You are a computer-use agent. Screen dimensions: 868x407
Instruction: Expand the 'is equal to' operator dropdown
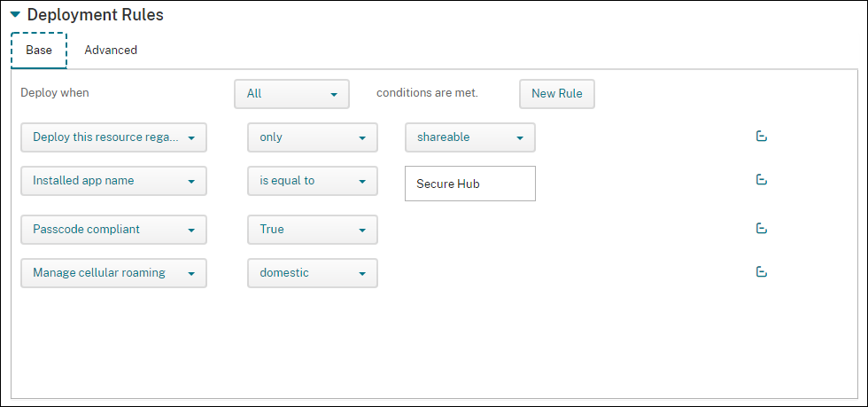(x=312, y=181)
